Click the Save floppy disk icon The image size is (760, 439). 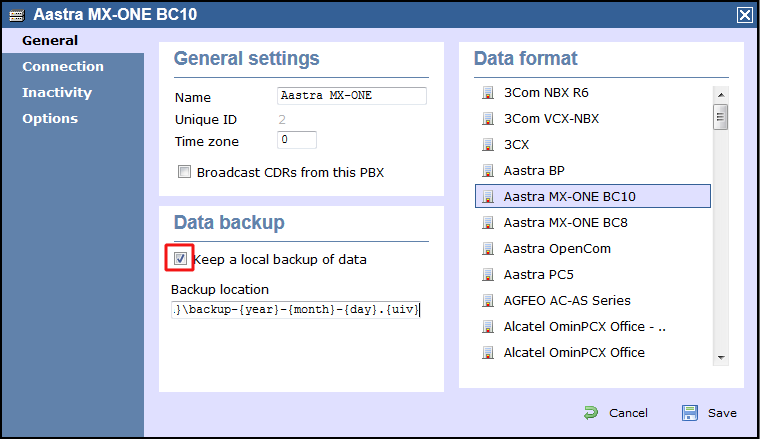point(690,413)
